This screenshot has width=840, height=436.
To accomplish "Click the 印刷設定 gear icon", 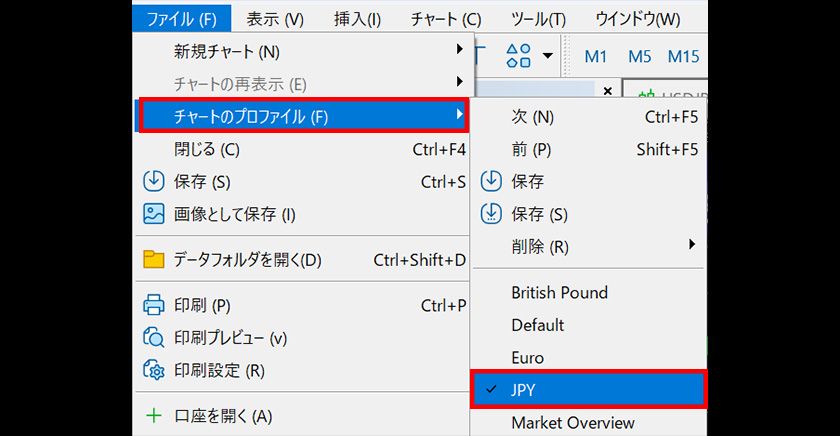I will point(153,370).
